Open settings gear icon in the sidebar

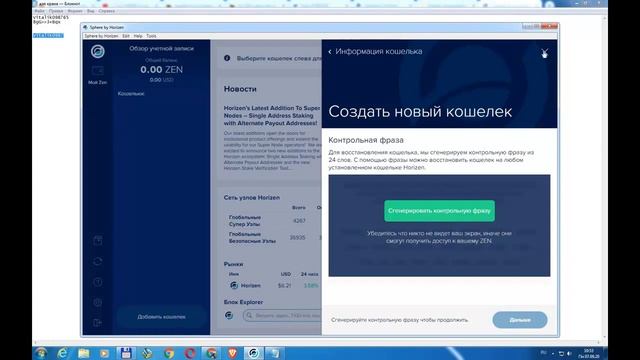click(x=98, y=302)
